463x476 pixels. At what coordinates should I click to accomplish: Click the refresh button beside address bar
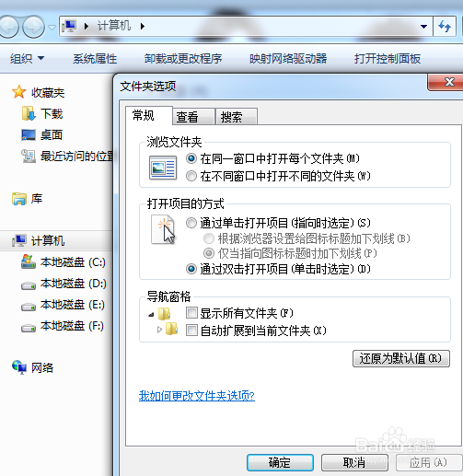(x=445, y=27)
